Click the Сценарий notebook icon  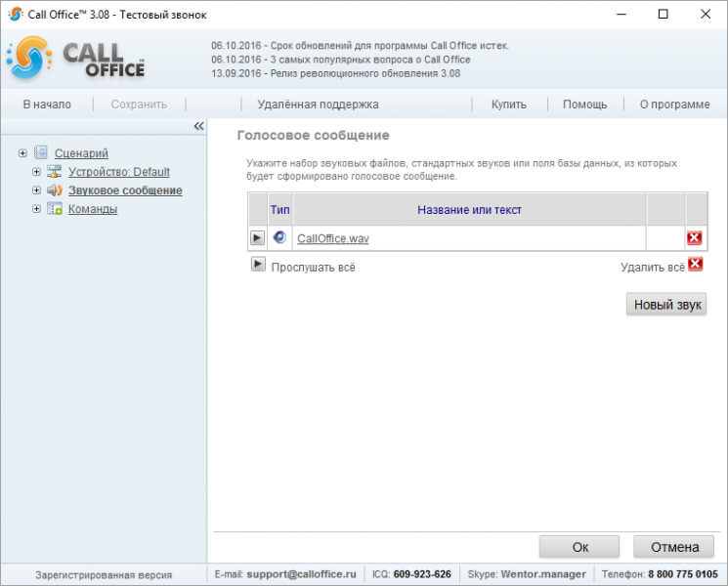[41, 152]
